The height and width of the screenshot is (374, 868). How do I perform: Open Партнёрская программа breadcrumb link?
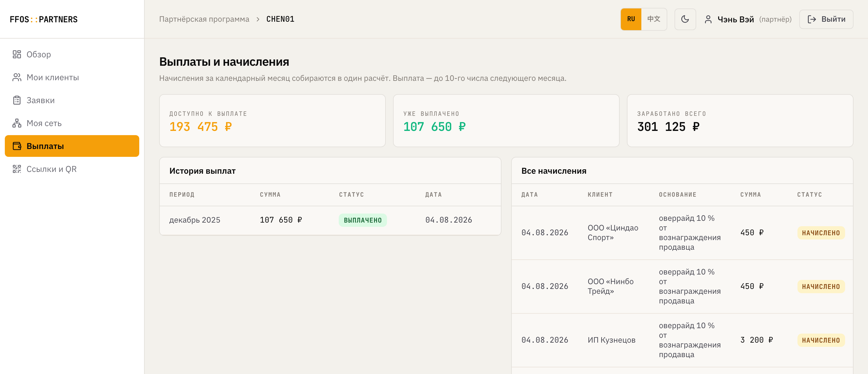coord(204,19)
